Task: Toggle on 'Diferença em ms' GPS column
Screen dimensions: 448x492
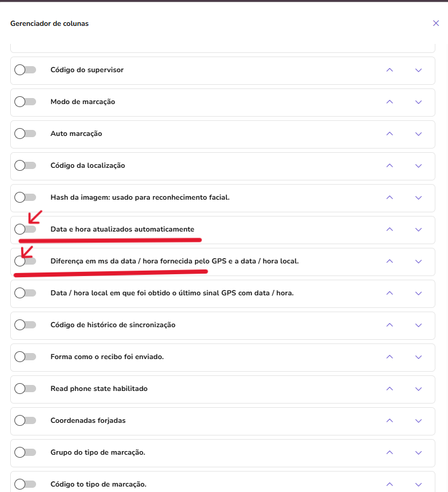Action: point(25,261)
